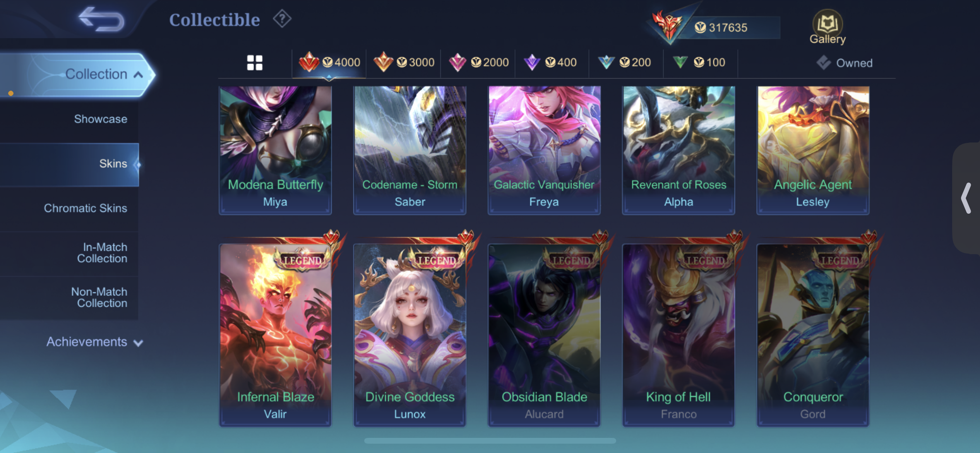Toggle the Owned skins filter

pyautogui.click(x=845, y=63)
